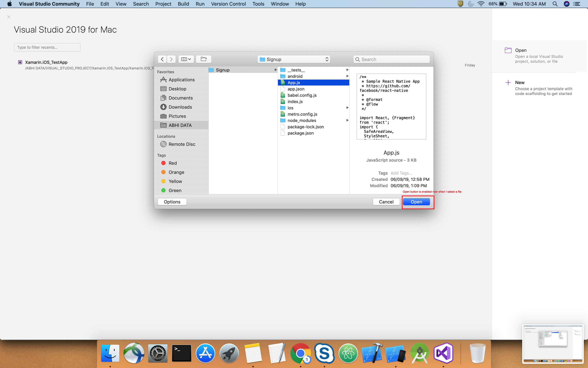Open Android Studio from the Dock
This screenshot has height=368, width=588.
pyautogui.click(x=419, y=353)
